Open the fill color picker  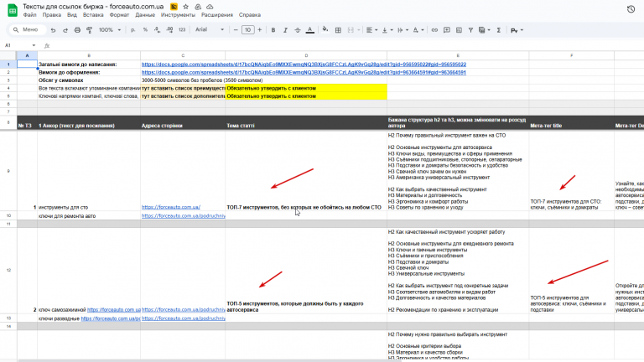click(325, 29)
